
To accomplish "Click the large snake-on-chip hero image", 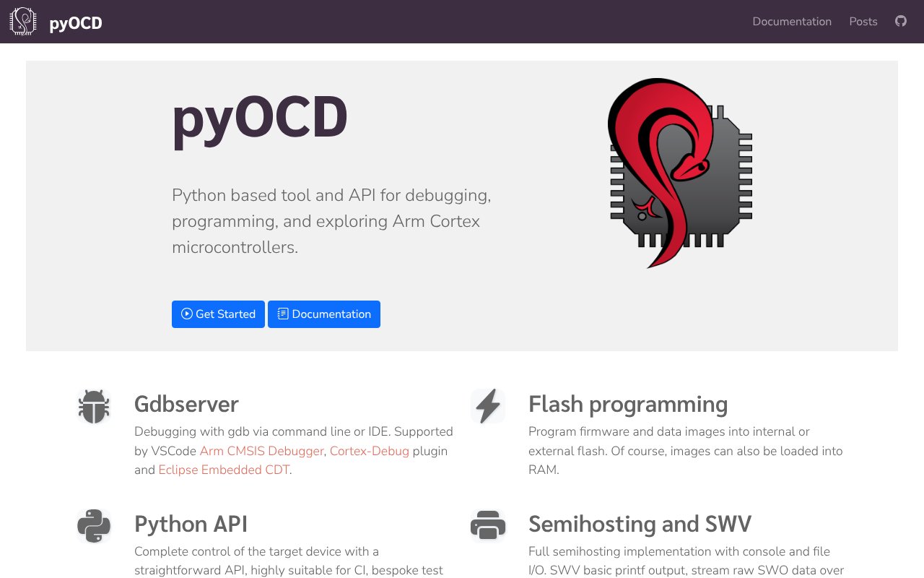I will (680, 173).
